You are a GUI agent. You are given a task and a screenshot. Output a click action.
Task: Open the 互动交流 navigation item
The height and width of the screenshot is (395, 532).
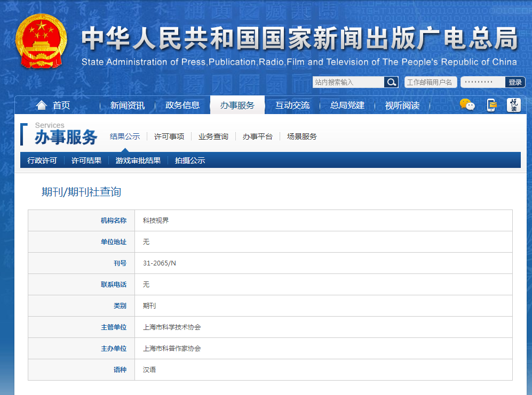pyautogui.click(x=292, y=106)
